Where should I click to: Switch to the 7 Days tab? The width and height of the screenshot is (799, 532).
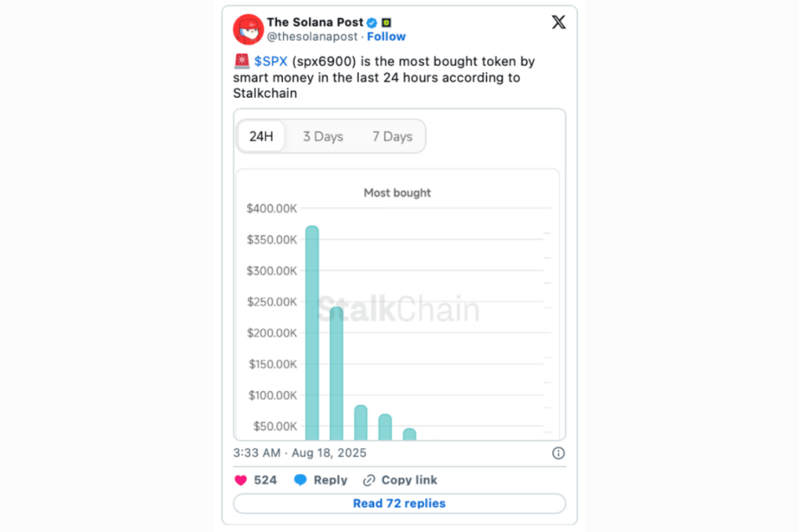[392, 136]
